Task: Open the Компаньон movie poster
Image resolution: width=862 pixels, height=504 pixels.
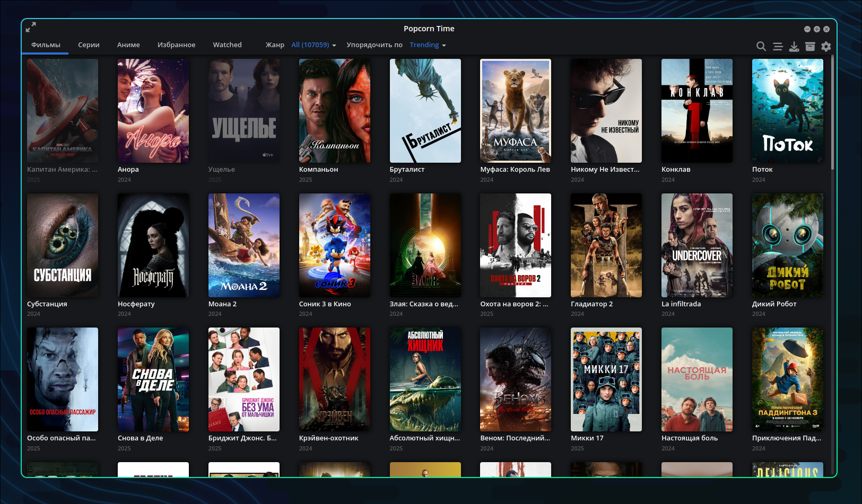Action: click(x=335, y=111)
